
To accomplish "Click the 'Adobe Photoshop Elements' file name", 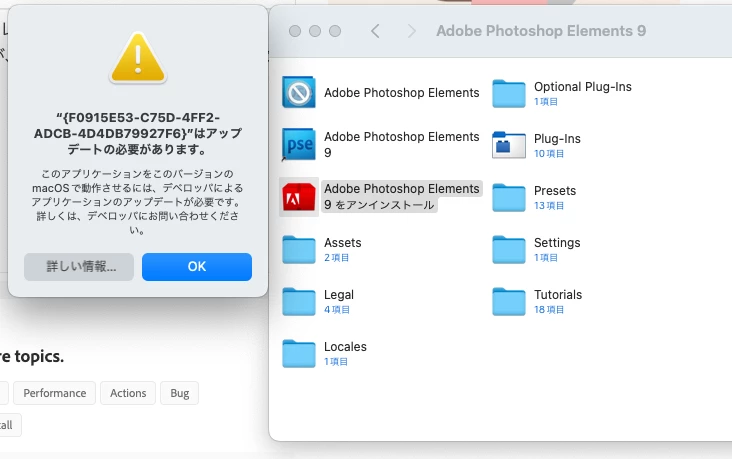I will [401, 92].
